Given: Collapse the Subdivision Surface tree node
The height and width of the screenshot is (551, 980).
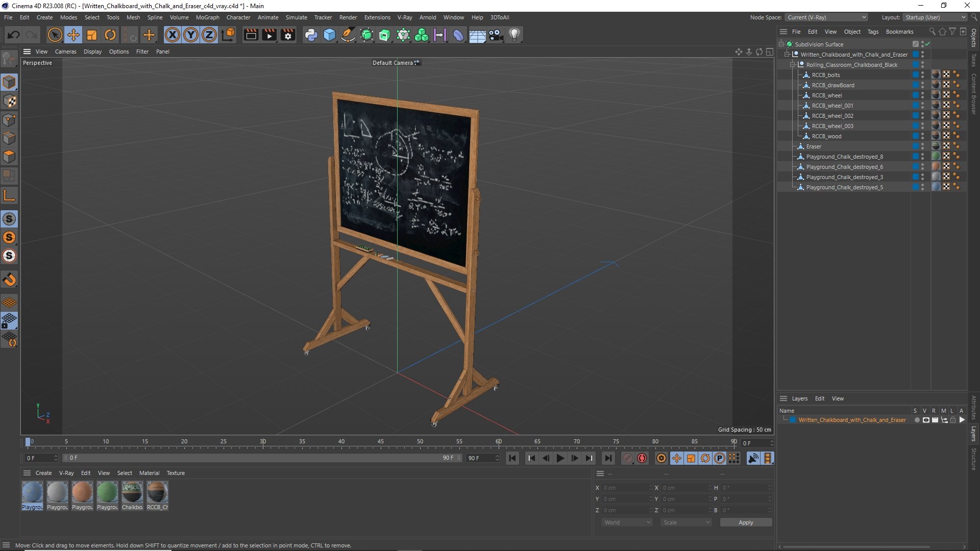Looking at the screenshot, I should [781, 44].
